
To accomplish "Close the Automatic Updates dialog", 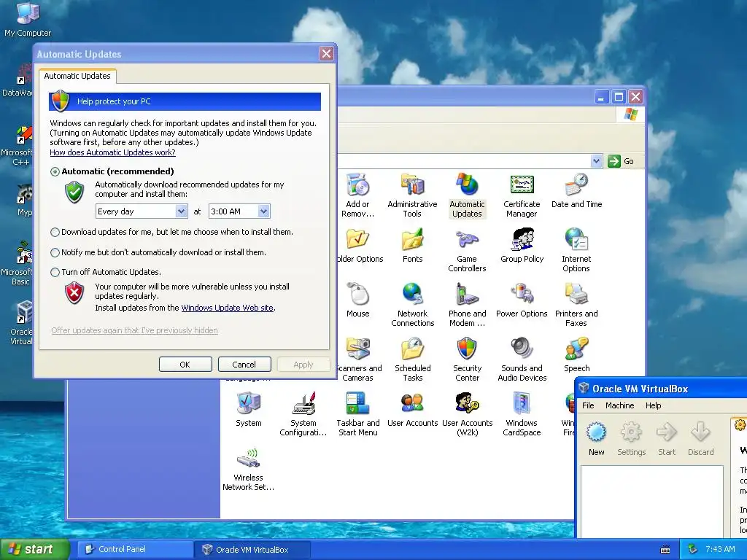I will point(326,54).
